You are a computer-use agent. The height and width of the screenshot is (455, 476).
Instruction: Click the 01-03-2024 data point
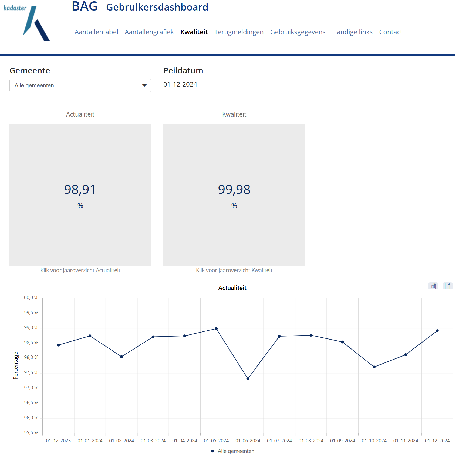pos(153,337)
